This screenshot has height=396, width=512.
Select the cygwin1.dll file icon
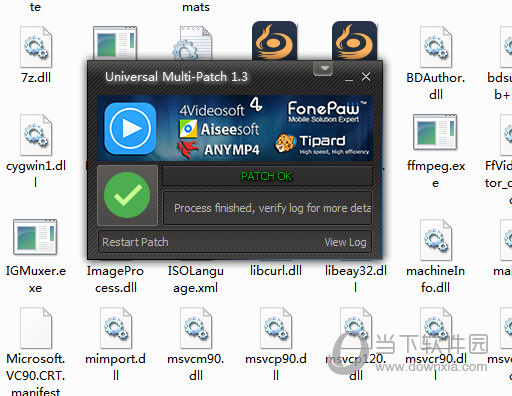[x=36, y=135]
